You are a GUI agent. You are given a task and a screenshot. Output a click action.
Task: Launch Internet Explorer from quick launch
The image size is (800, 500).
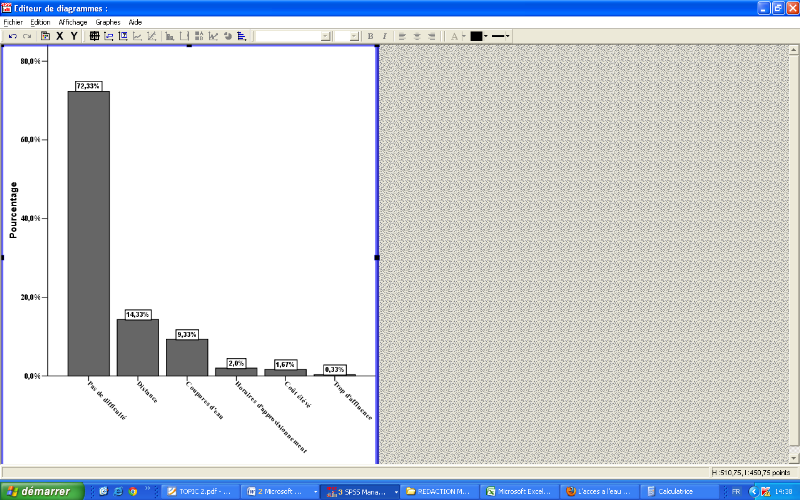click(x=118, y=491)
